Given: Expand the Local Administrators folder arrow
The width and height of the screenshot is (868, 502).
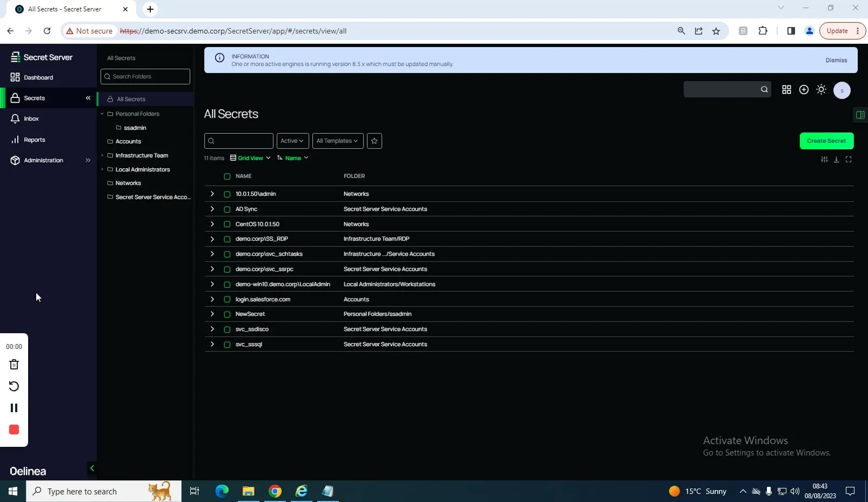Looking at the screenshot, I should (x=102, y=169).
